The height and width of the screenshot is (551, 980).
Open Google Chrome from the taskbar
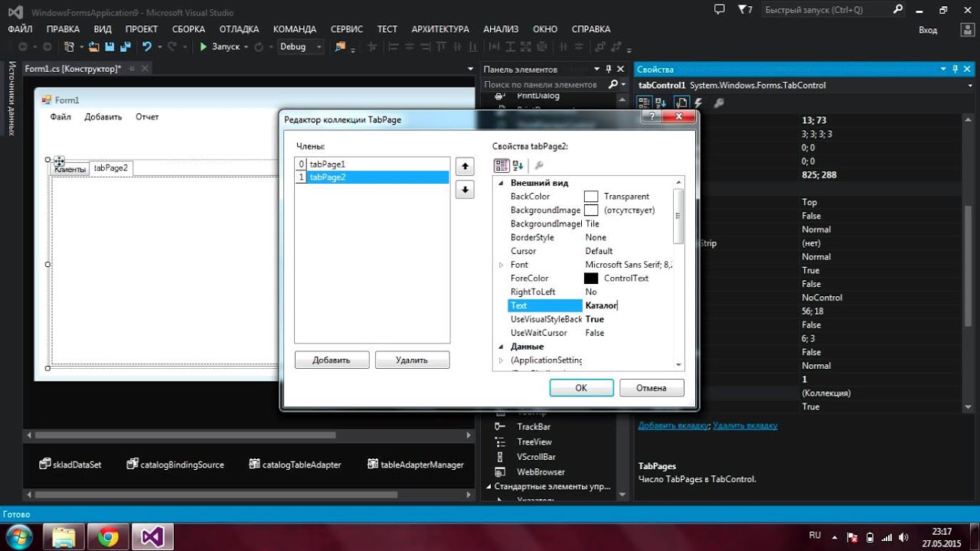point(109,537)
